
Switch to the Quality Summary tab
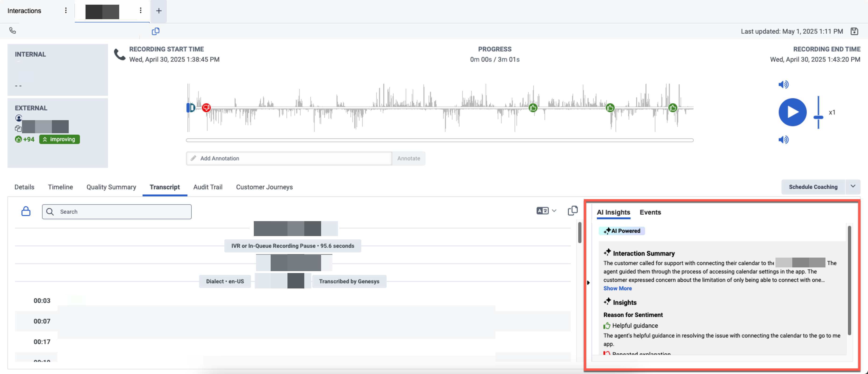[x=111, y=187]
